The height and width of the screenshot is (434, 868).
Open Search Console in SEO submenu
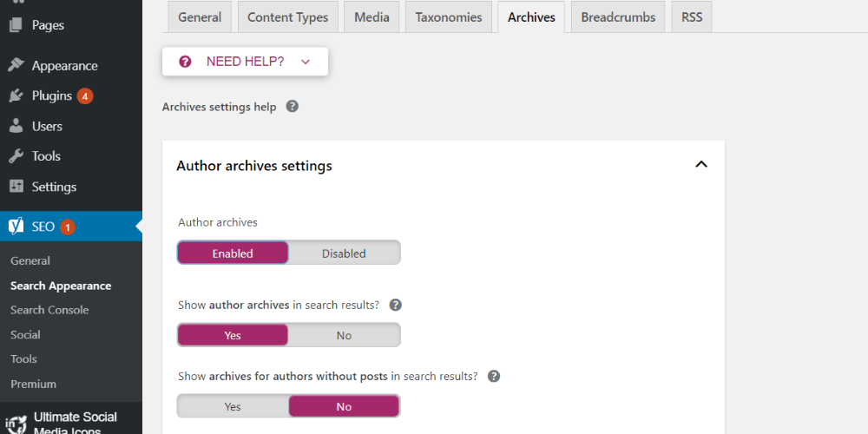(49, 310)
